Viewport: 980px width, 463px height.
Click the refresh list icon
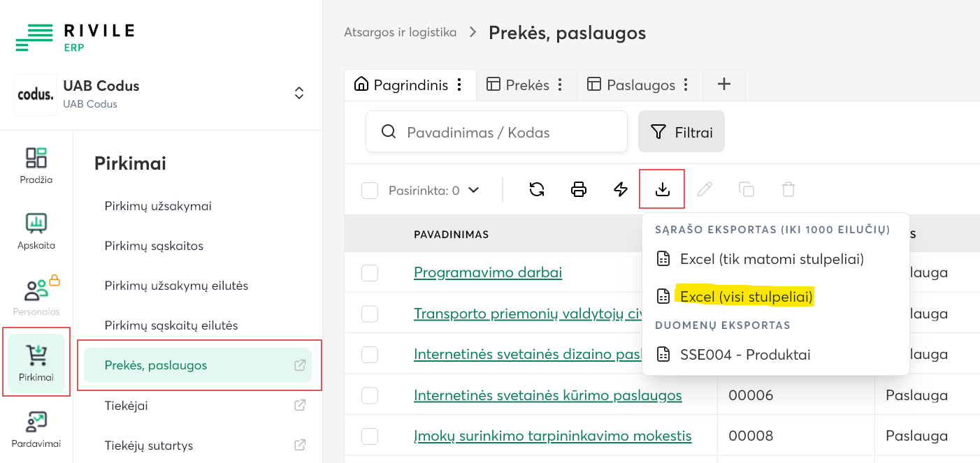(537, 189)
